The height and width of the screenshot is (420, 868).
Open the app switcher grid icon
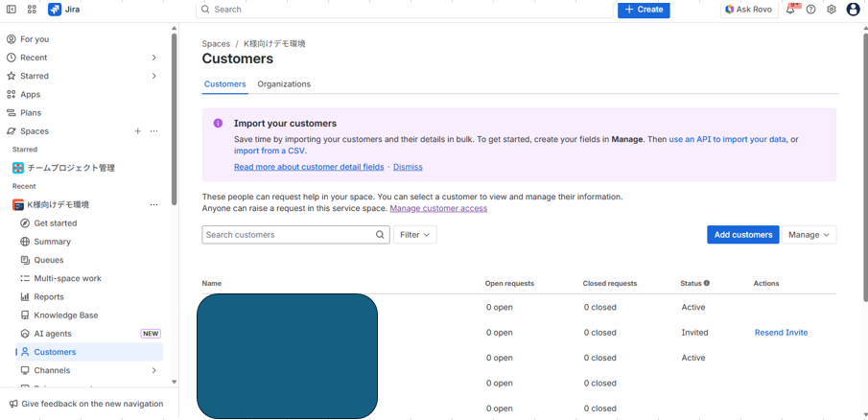32,10
